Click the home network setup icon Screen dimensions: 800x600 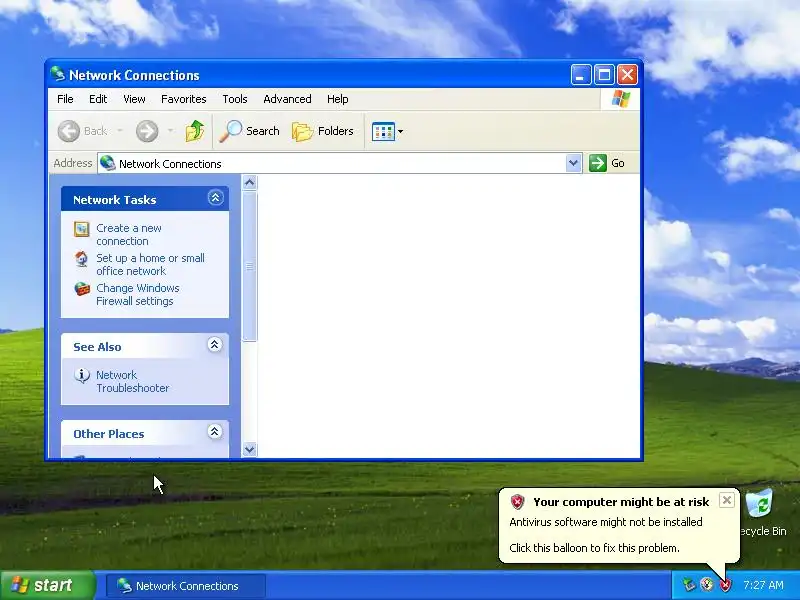click(82, 259)
